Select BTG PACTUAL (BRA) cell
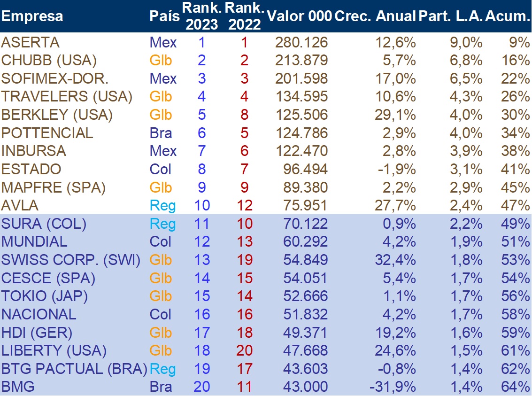This screenshot has width=532, height=396. [74, 369]
